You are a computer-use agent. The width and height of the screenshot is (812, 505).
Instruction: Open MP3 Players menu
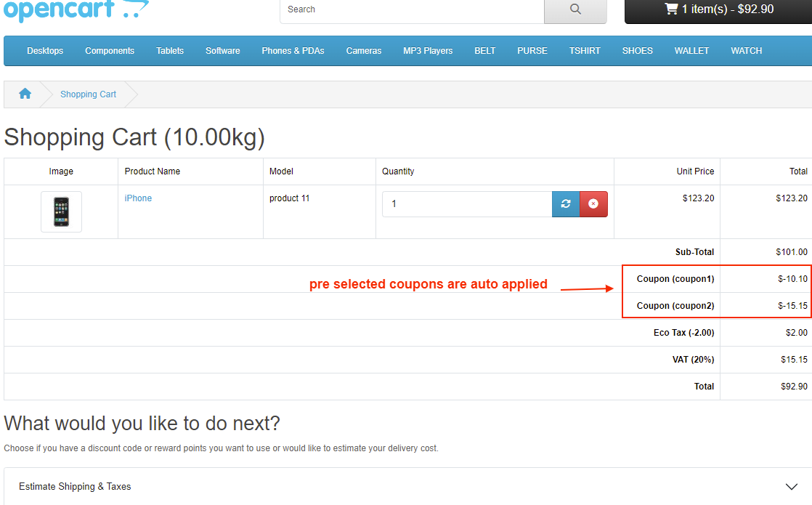coord(428,51)
